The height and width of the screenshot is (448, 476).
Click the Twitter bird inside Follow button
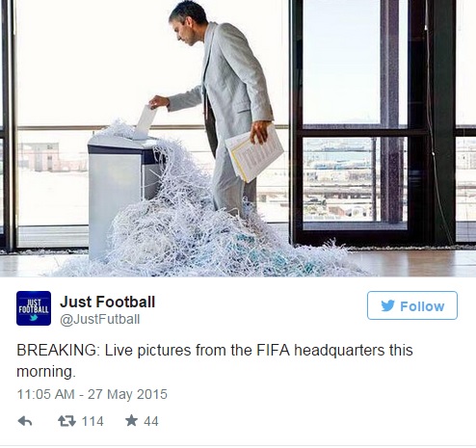pos(387,305)
